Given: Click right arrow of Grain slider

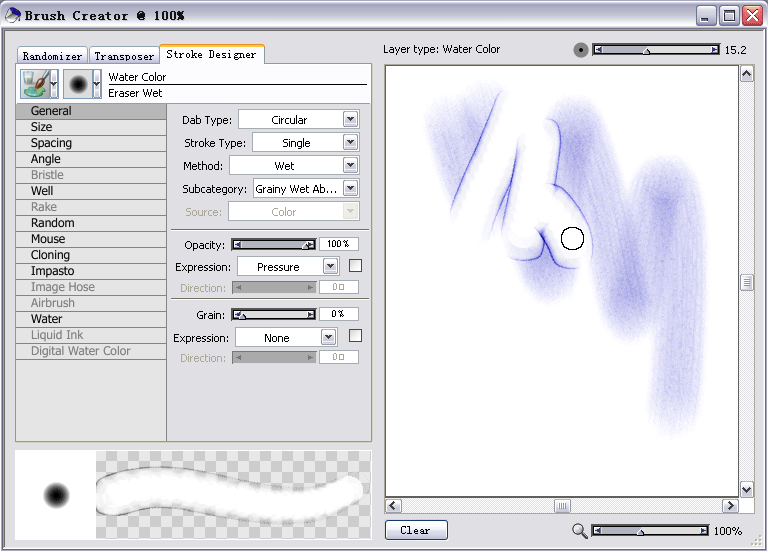Looking at the screenshot, I should tap(311, 314).
